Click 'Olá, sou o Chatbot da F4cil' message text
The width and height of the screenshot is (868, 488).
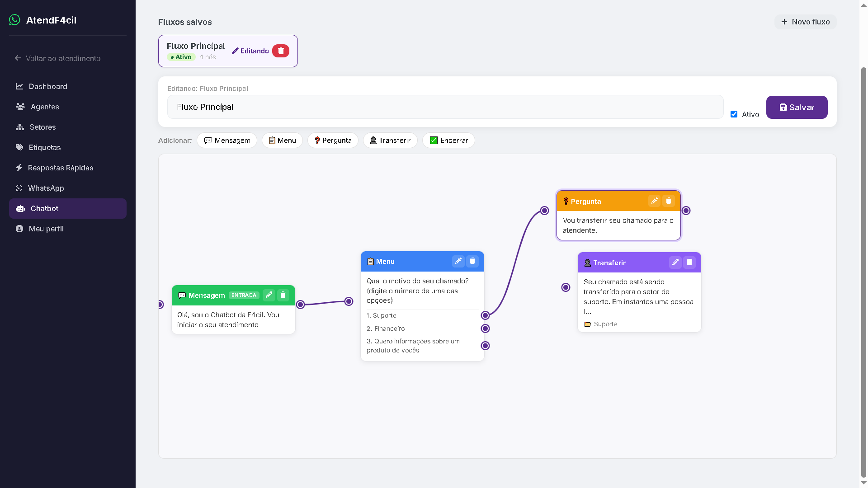pyautogui.click(x=228, y=320)
